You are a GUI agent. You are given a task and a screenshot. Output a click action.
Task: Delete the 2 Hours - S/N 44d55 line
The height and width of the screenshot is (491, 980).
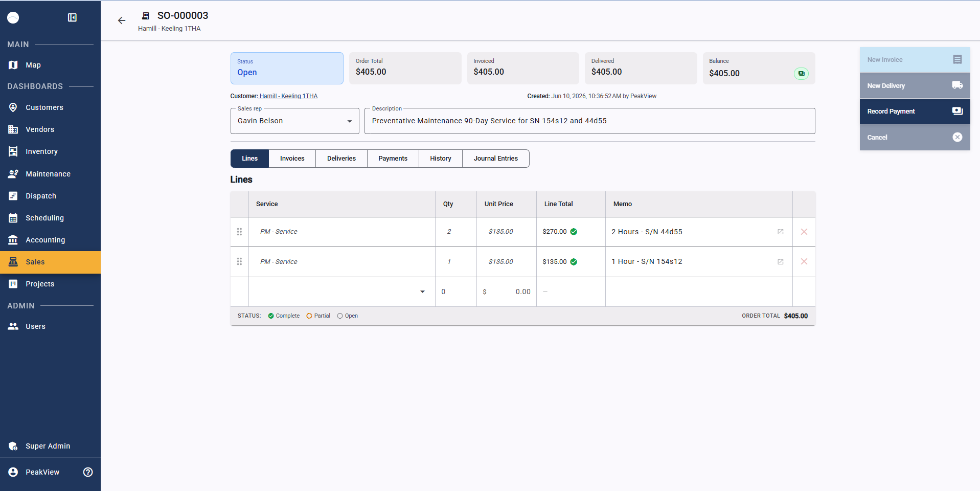coord(804,232)
